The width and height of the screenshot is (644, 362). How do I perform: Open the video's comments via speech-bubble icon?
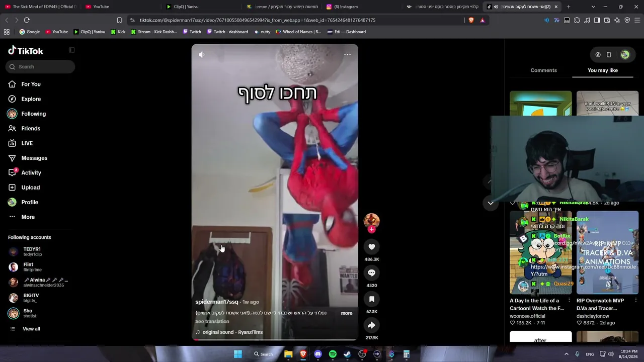coord(371,273)
